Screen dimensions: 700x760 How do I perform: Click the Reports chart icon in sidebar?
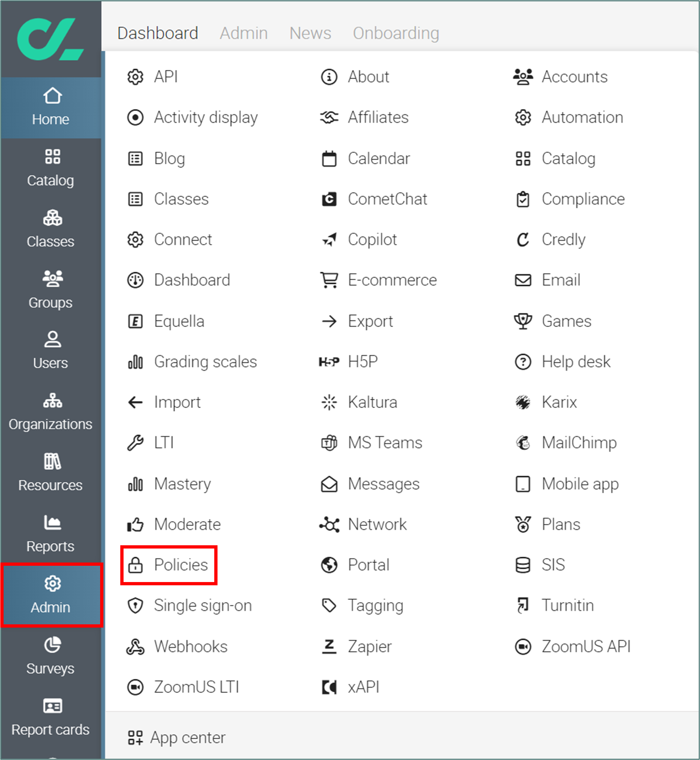(x=52, y=523)
